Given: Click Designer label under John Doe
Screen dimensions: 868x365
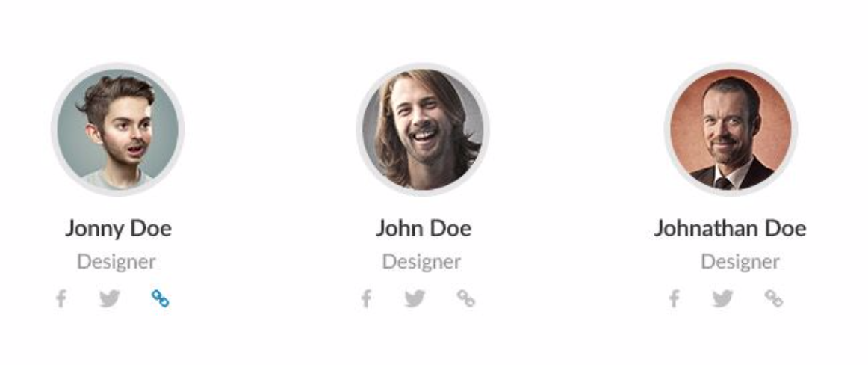Looking at the screenshot, I should coord(421,262).
